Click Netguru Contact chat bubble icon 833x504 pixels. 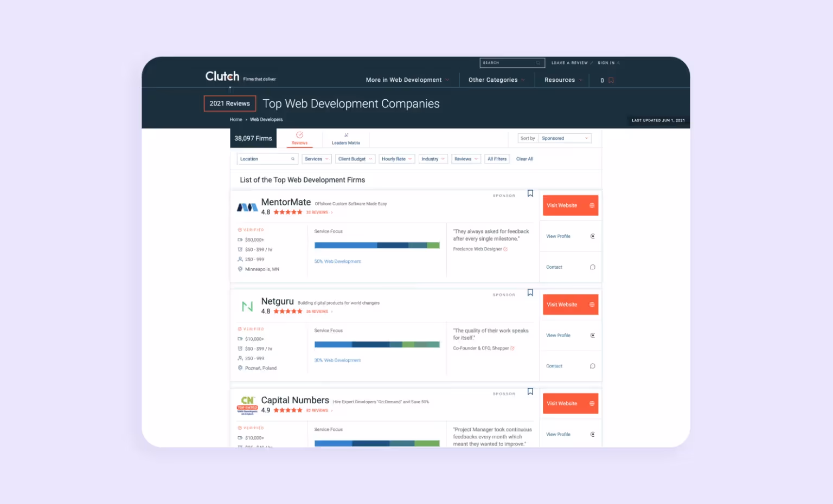point(593,366)
